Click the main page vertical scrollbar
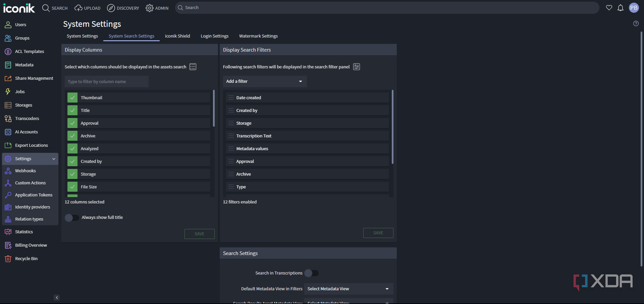Image resolution: width=644 pixels, height=304 pixels. pos(641,149)
